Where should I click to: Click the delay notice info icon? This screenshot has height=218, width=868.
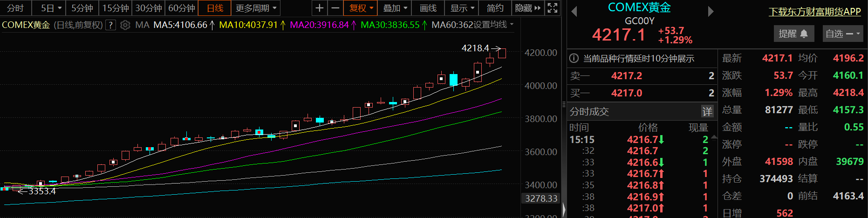[x=574, y=59]
